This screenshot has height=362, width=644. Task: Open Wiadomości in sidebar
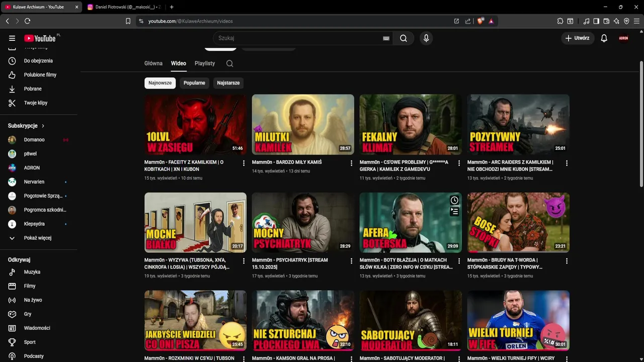click(x=38, y=328)
